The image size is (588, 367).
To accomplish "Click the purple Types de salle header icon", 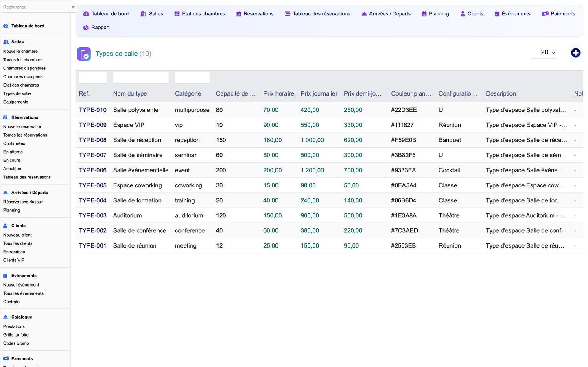I will [84, 54].
